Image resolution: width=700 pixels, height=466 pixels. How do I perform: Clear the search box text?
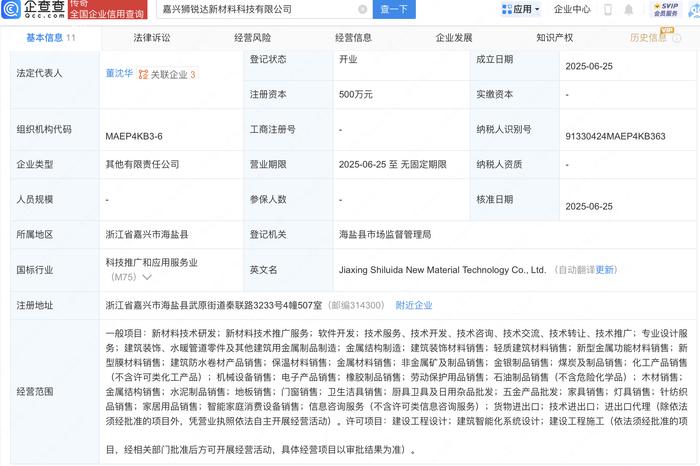coord(362,9)
